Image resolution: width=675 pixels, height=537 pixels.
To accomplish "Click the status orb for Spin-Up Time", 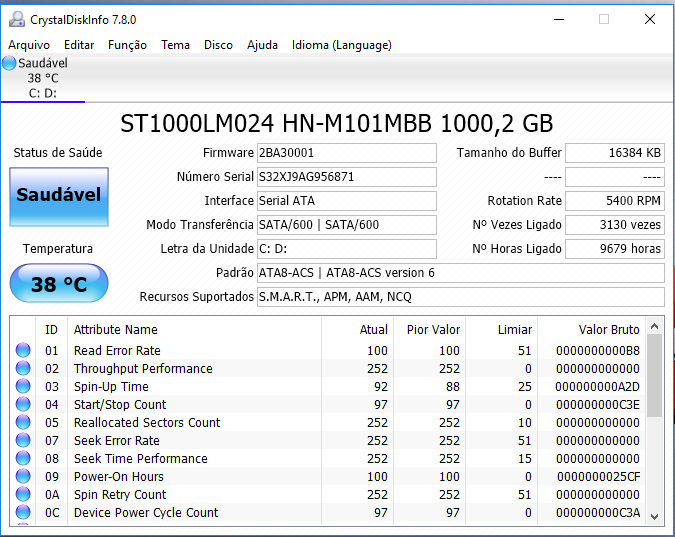I will tap(23, 387).
